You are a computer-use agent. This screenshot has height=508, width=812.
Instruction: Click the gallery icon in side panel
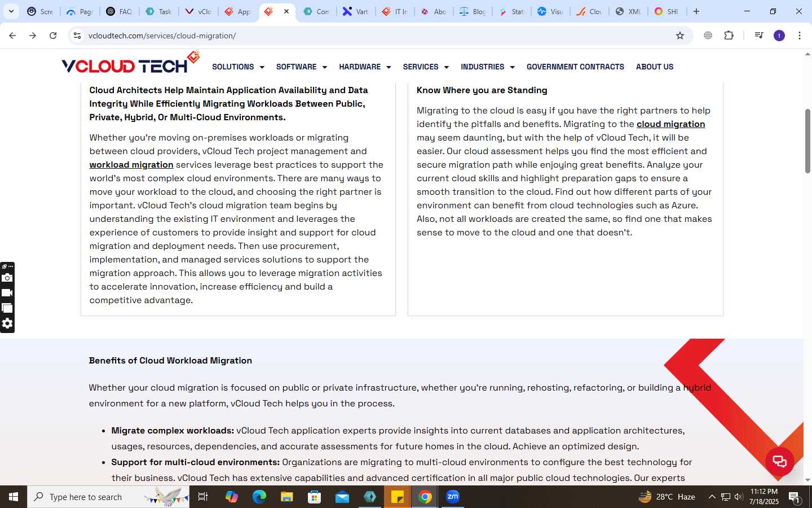pos(7,308)
